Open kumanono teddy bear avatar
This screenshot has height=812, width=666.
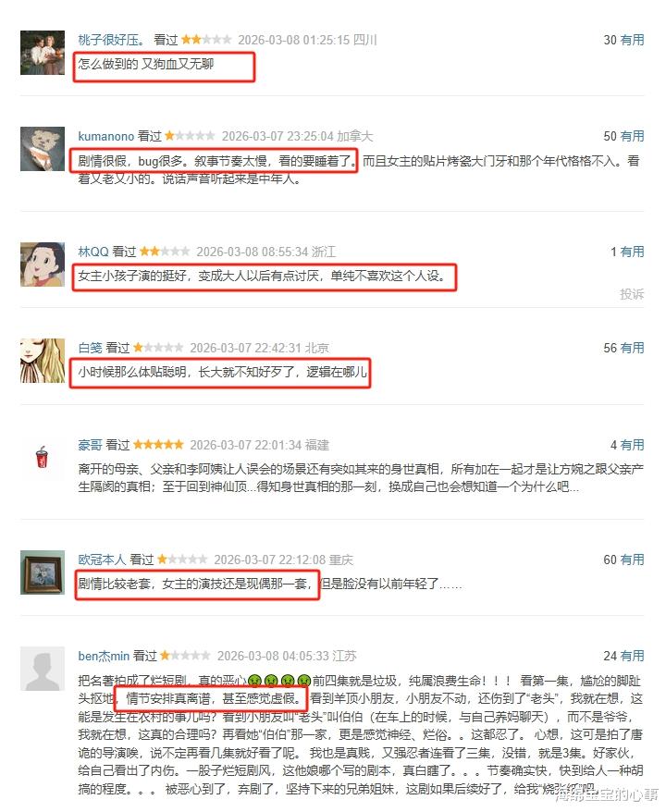click(x=43, y=149)
